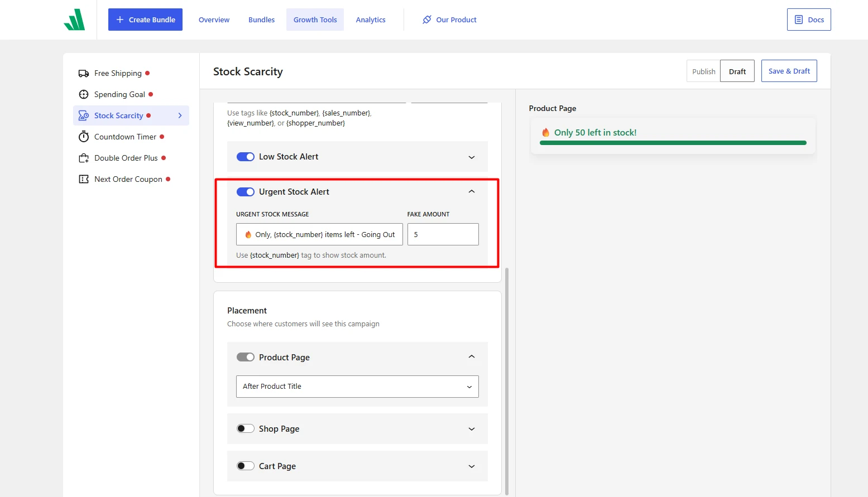This screenshot has height=497, width=868.
Task: Click the Create Bundle button
Action: [145, 20]
